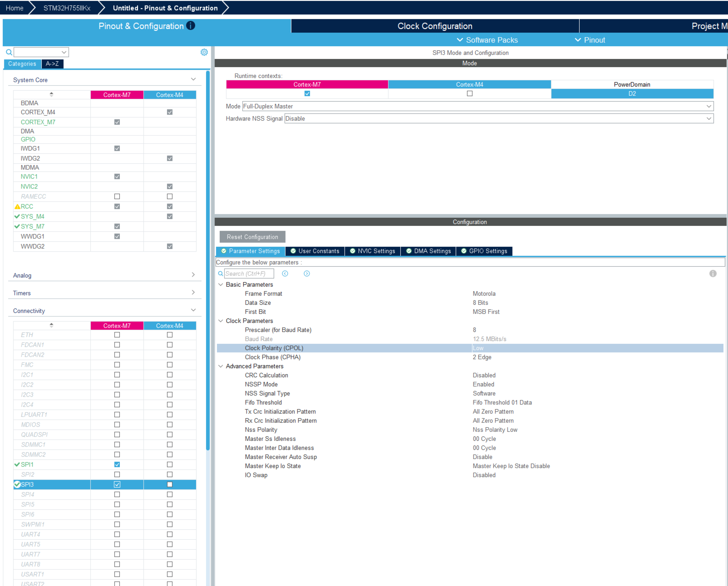This screenshot has height=586, width=728.
Task: Collapse the Basic Parameters group
Action: tap(221, 285)
